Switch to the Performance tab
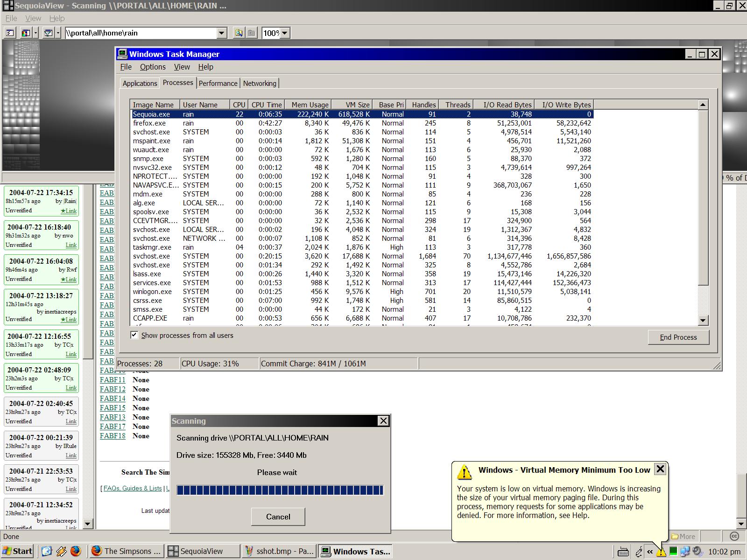Viewport: 747px width, 560px height. [x=218, y=83]
